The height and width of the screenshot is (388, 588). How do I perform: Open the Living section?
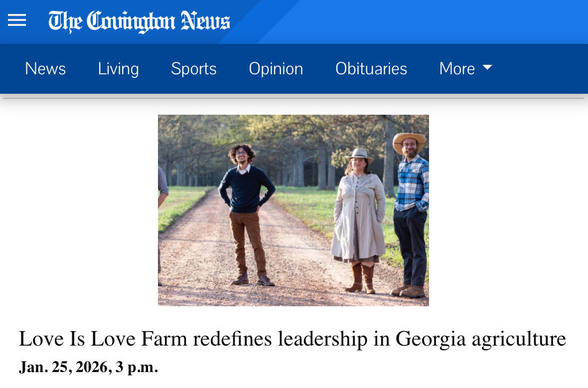tap(119, 69)
